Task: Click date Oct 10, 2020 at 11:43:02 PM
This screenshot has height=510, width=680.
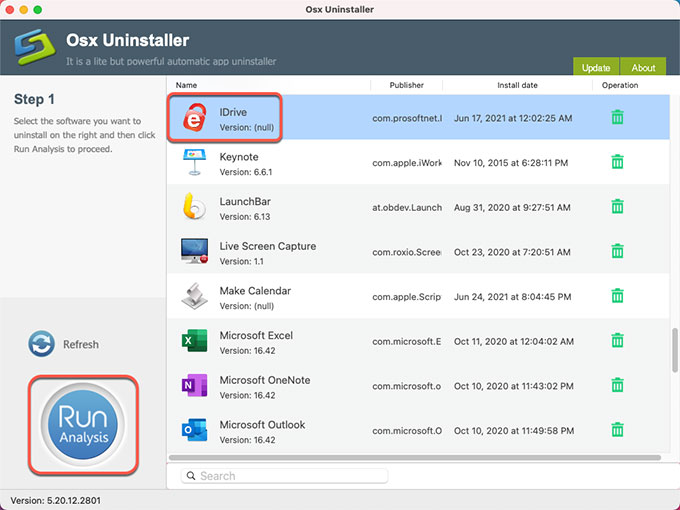Action: [514, 386]
